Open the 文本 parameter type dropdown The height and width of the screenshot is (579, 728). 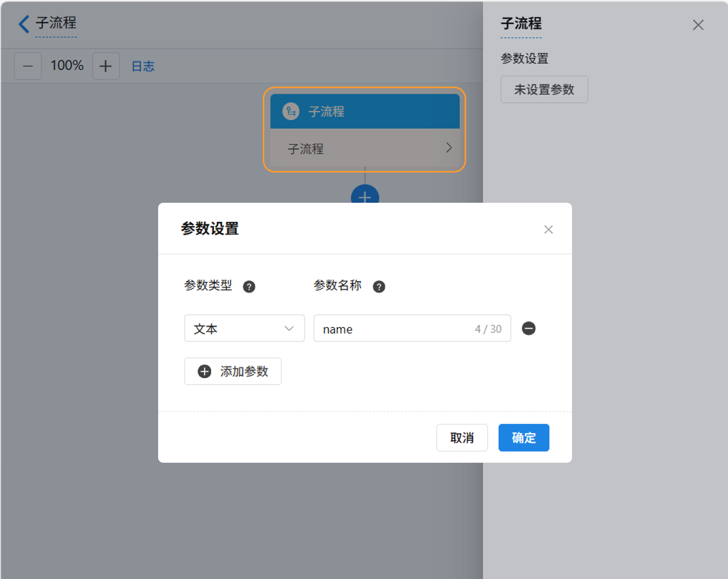point(244,328)
